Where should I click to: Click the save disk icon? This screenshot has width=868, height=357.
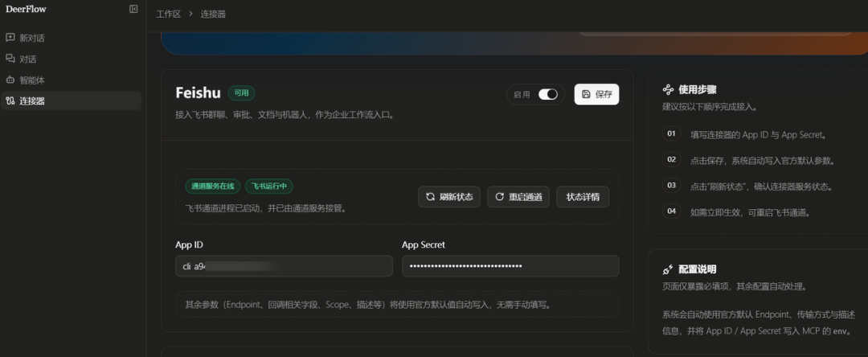pyautogui.click(x=586, y=94)
